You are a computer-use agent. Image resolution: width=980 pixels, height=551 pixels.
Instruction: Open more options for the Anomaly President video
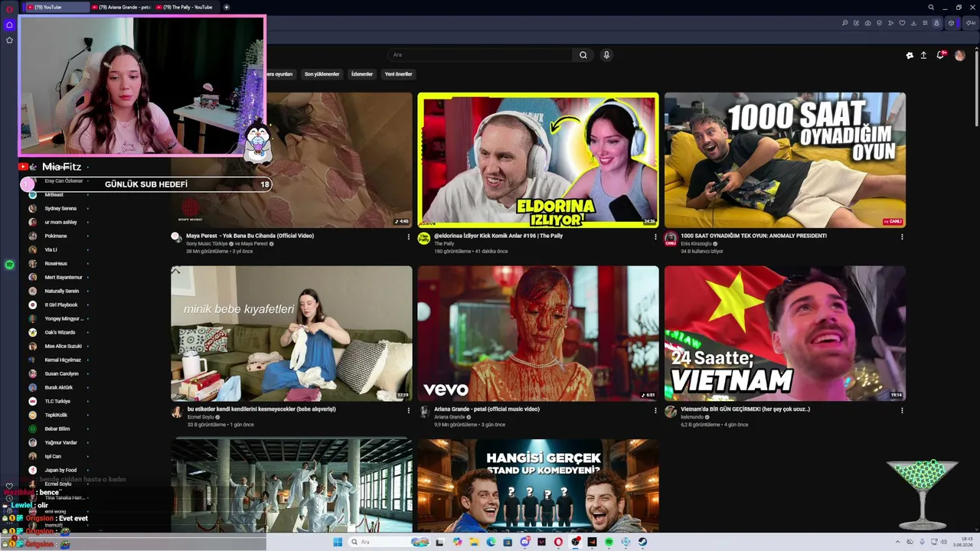coord(902,237)
